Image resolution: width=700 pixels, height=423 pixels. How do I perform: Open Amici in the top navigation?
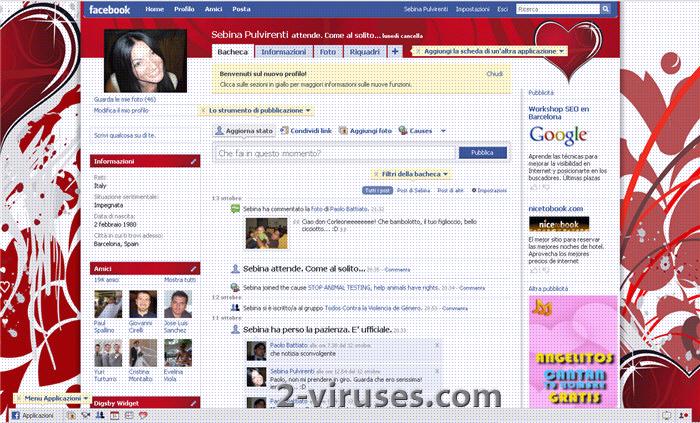point(213,9)
